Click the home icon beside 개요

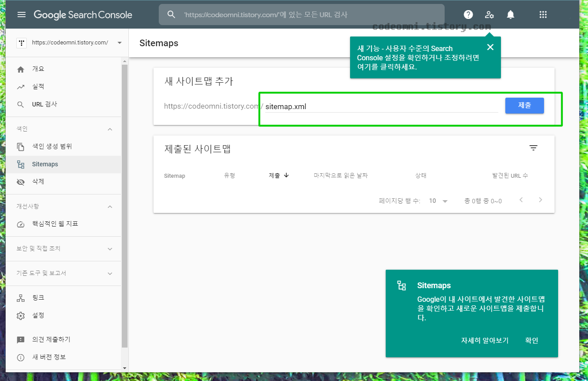[x=21, y=69]
